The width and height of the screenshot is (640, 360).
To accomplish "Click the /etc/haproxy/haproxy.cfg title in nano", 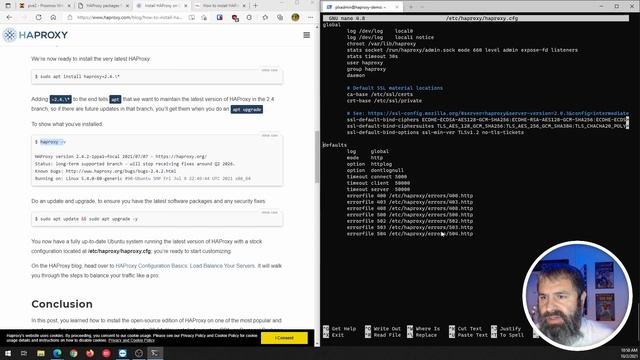I will click(x=482, y=18).
